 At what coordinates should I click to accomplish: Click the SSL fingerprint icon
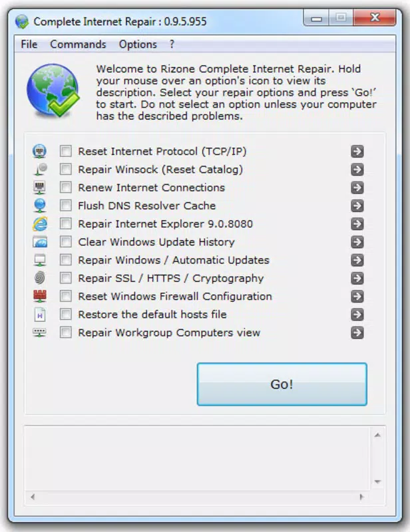click(40, 278)
